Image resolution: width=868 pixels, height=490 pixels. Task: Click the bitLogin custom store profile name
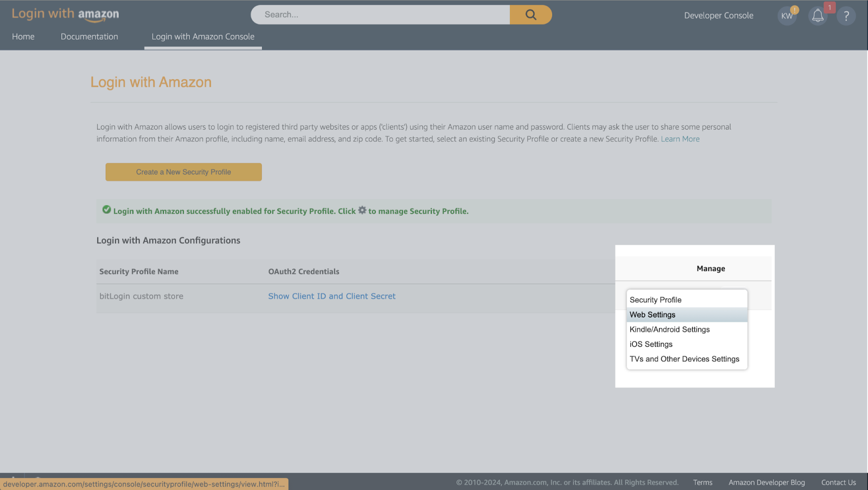(141, 296)
